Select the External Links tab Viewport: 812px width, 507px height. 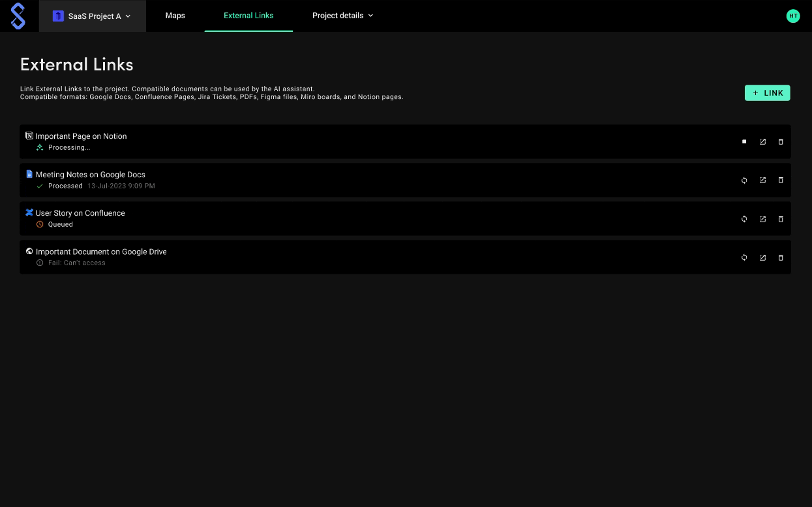pyautogui.click(x=248, y=16)
